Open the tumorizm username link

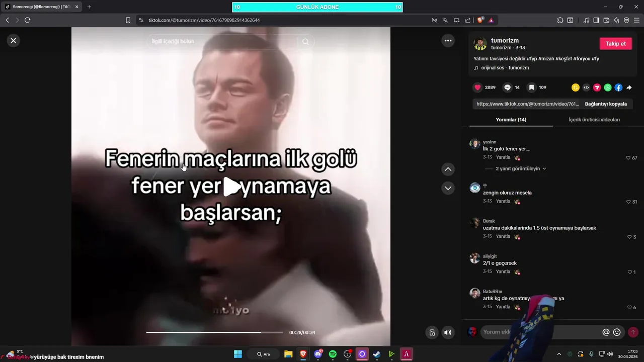505,40
